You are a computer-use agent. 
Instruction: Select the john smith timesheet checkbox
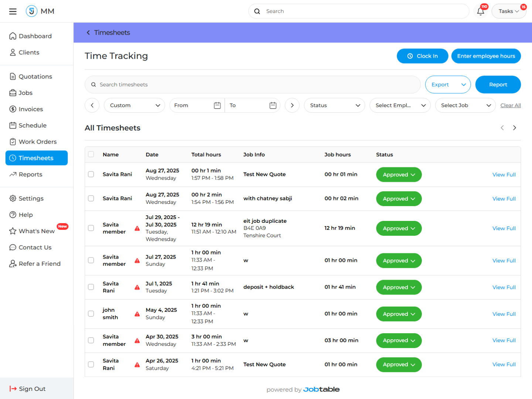(x=91, y=314)
